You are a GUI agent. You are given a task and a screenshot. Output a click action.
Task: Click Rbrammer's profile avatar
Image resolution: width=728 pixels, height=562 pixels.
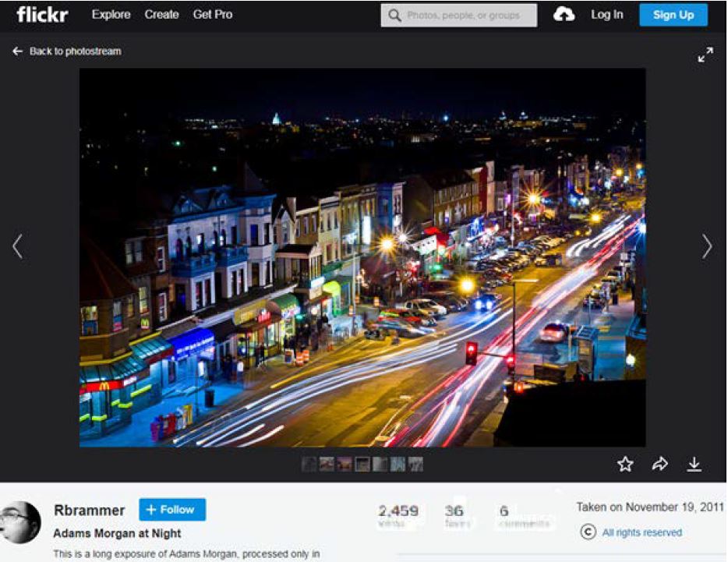pyautogui.click(x=20, y=521)
